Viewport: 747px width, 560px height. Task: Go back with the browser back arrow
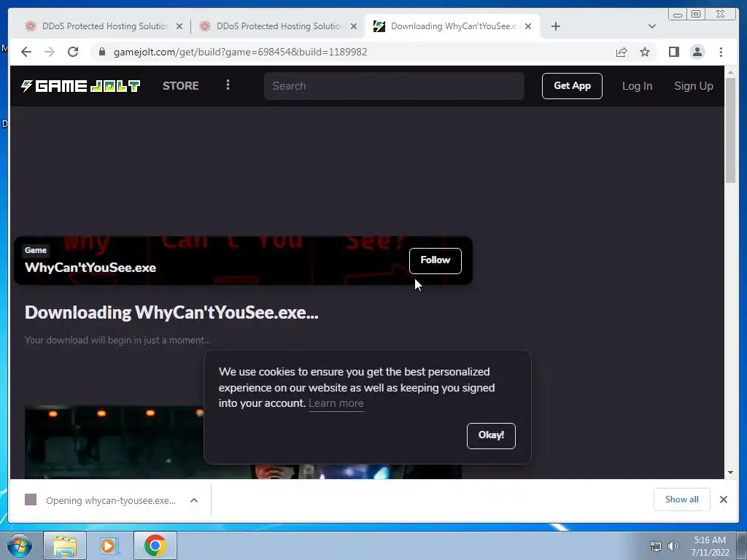click(x=26, y=52)
